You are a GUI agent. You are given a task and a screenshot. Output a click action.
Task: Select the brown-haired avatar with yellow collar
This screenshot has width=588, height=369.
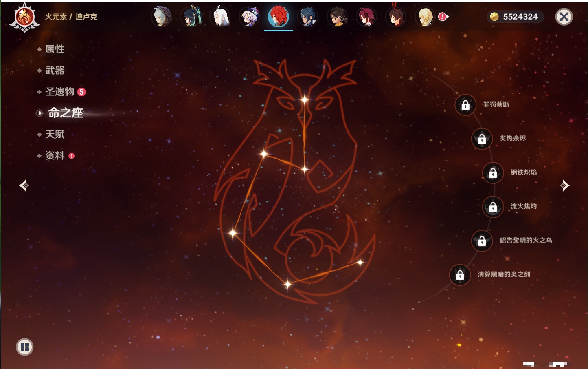click(337, 17)
